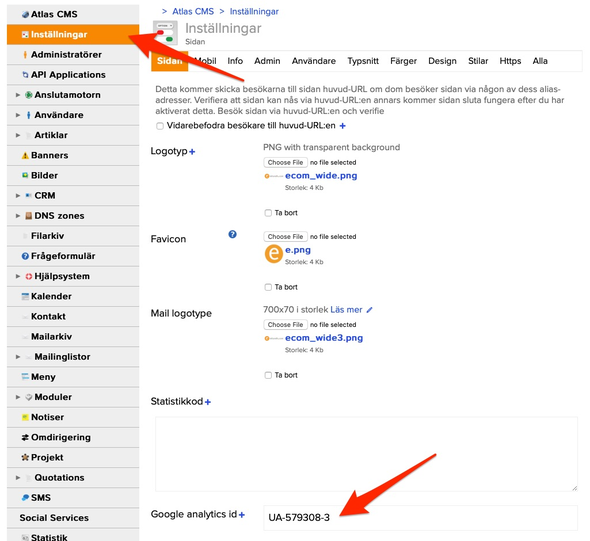
Task: Click the Kalender calendar icon
Action: 25,296
